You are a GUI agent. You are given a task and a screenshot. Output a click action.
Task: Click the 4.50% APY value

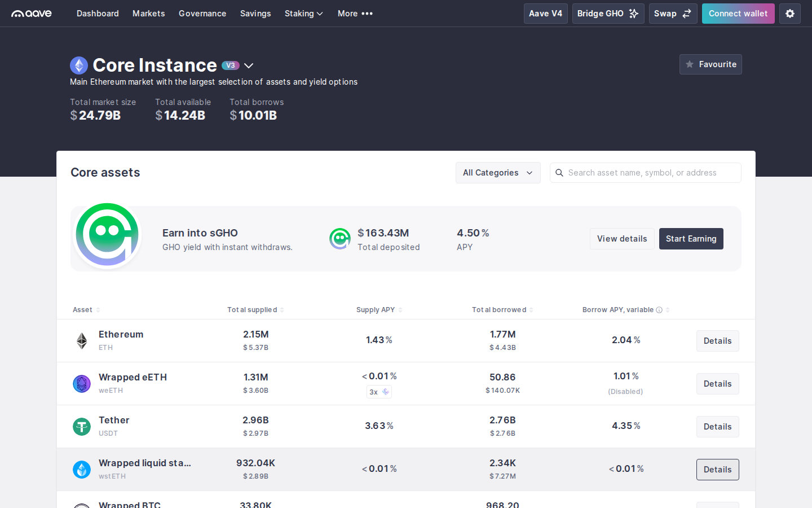473,233
